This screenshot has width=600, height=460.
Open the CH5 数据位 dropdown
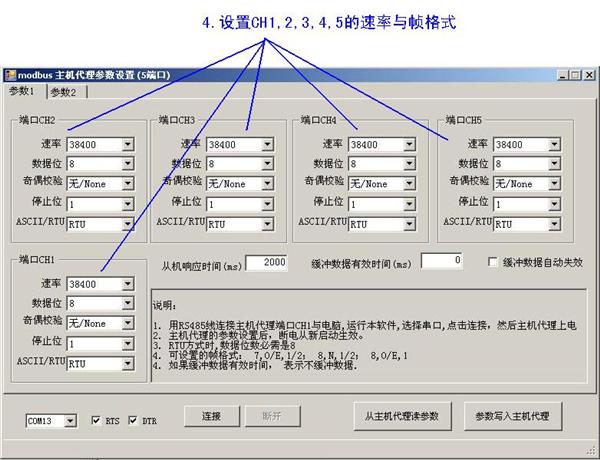click(x=527, y=164)
